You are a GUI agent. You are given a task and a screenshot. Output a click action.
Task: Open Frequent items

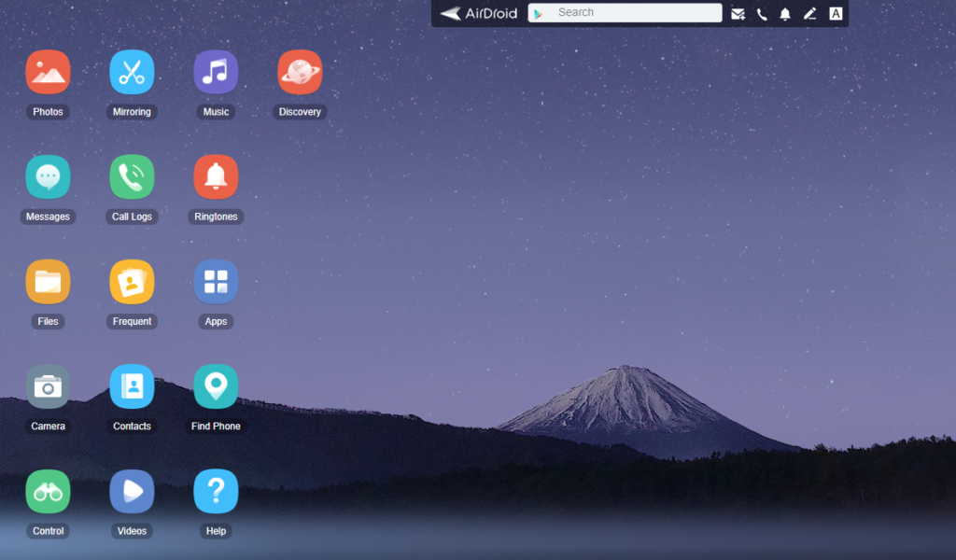point(132,281)
